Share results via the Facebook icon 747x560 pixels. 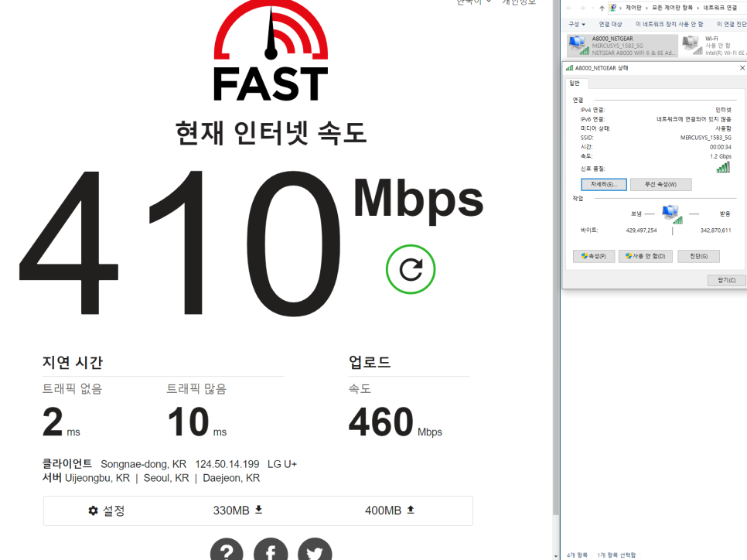271,551
